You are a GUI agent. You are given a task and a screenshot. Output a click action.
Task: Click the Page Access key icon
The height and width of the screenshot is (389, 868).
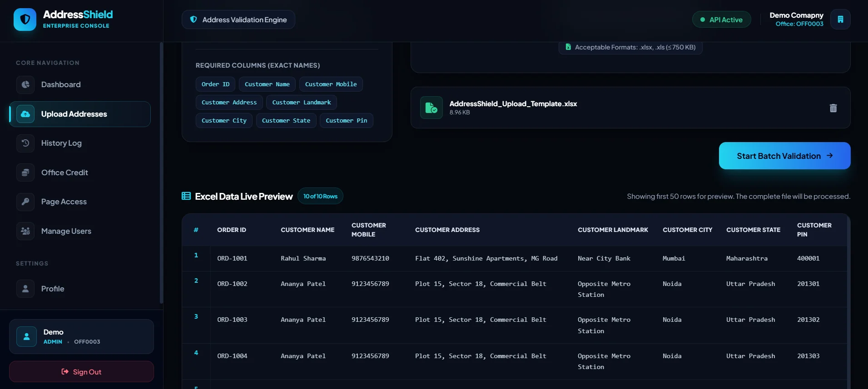[x=25, y=202]
